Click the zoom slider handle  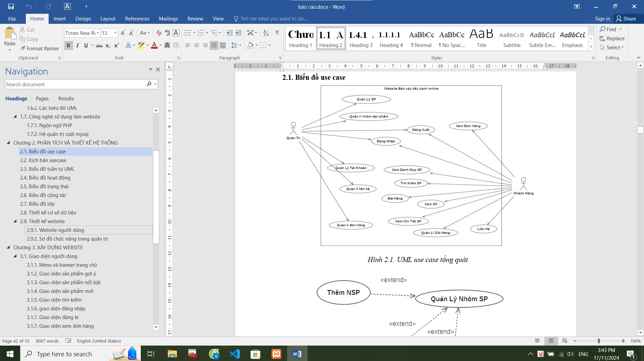pyautogui.click(x=599, y=341)
